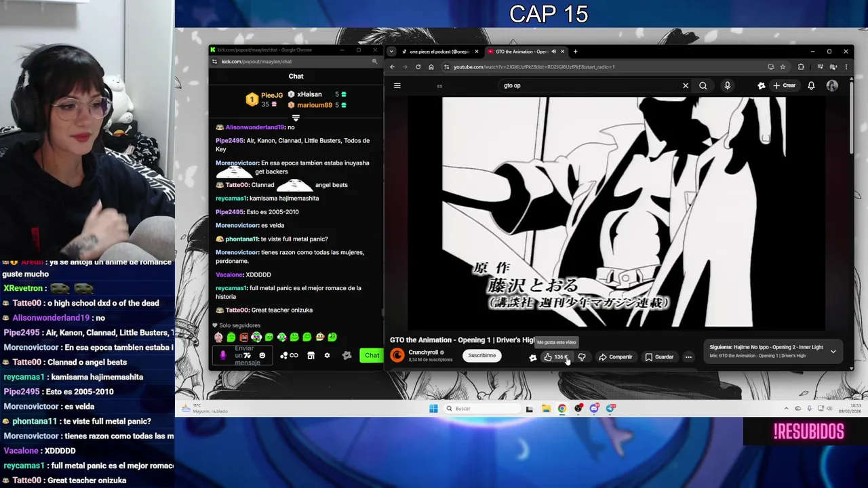
Task: Click the Kick chat window zoom icon
Action: pyautogui.click(x=374, y=62)
